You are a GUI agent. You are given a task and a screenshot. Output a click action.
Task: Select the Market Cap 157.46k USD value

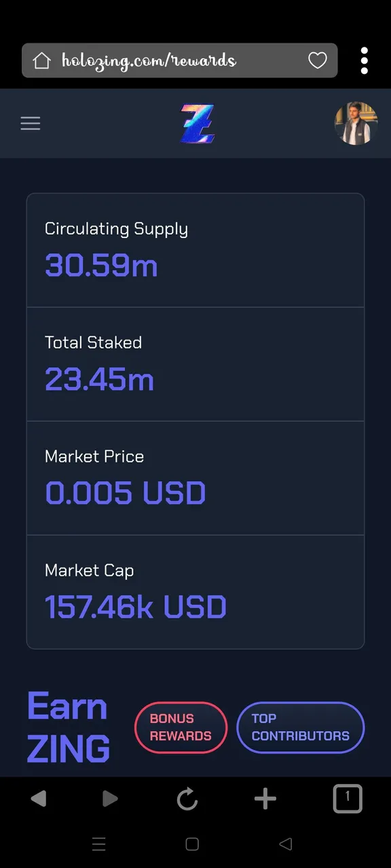(136, 607)
